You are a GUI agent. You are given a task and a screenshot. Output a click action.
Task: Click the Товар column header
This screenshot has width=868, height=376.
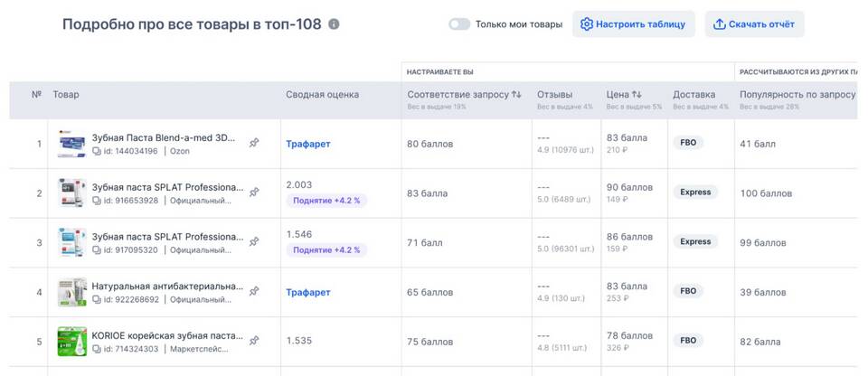pyautogui.click(x=66, y=95)
